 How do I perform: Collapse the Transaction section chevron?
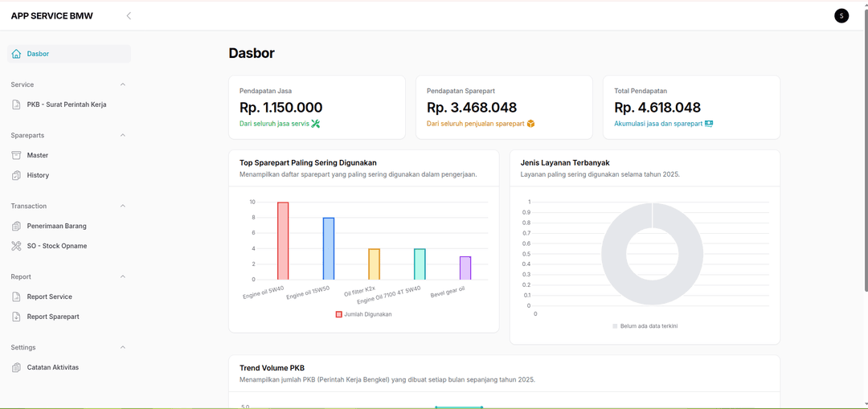(x=123, y=206)
